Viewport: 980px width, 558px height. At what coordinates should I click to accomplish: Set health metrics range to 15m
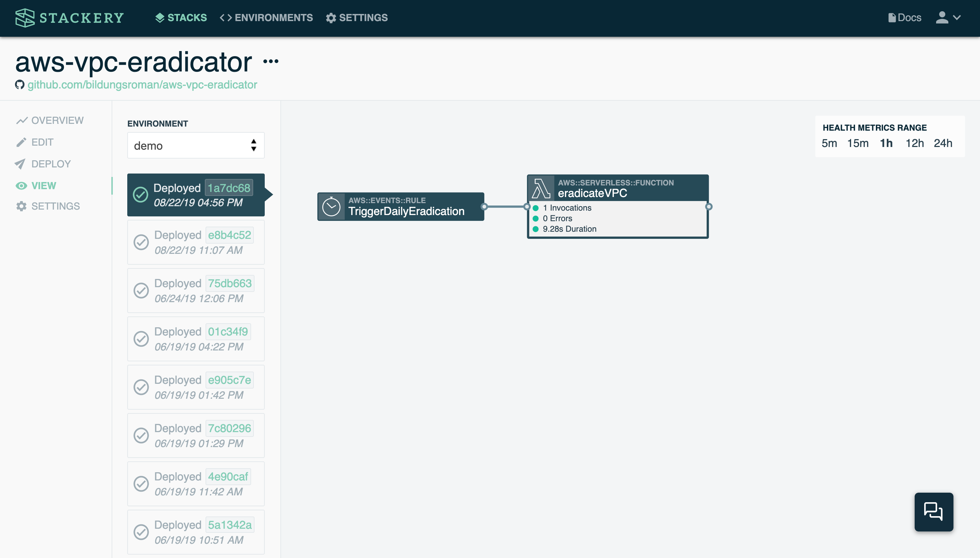click(858, 143)
